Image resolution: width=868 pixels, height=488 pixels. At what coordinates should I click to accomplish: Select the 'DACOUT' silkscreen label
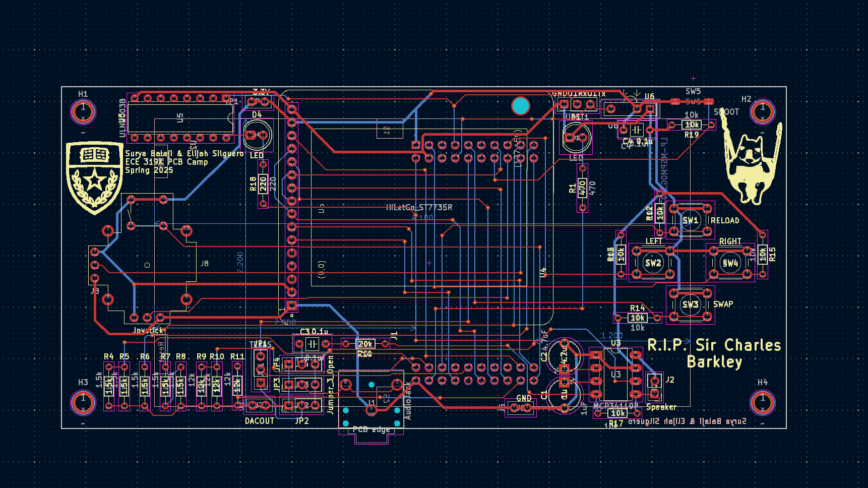[x=260, y=421]
